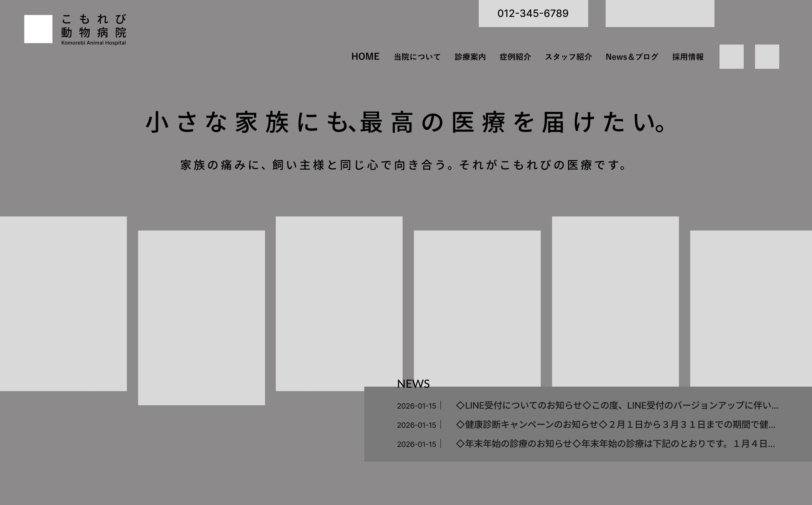Open the スタッフ紹介 page
The width and height of the screenshot is (812, 505).
pyautogui.click(x=569, y=57)
